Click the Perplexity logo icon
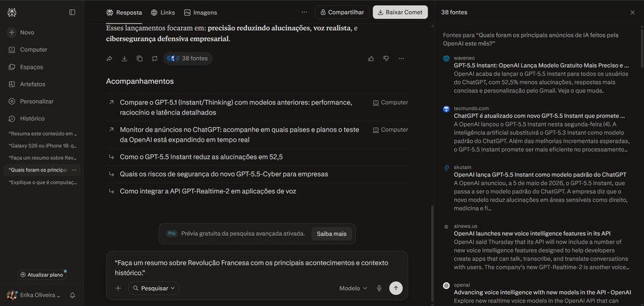 click(12, 12)
